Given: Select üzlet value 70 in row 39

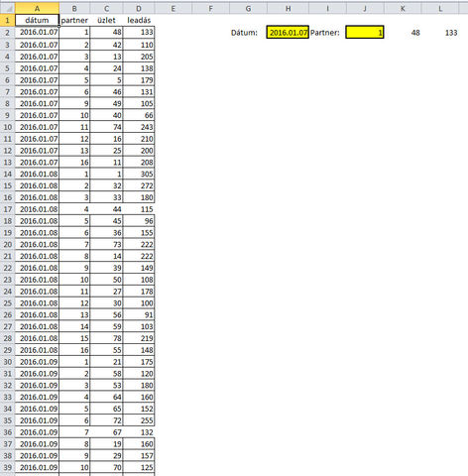Looking at the screenshot, I should (106, 467).
